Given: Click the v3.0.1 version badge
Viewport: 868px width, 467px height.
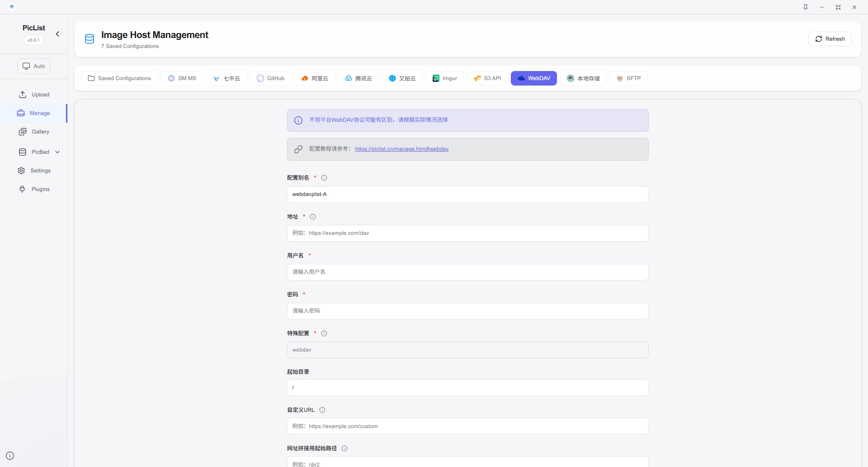Looking at the screenshot, I should tap(33, 40).
